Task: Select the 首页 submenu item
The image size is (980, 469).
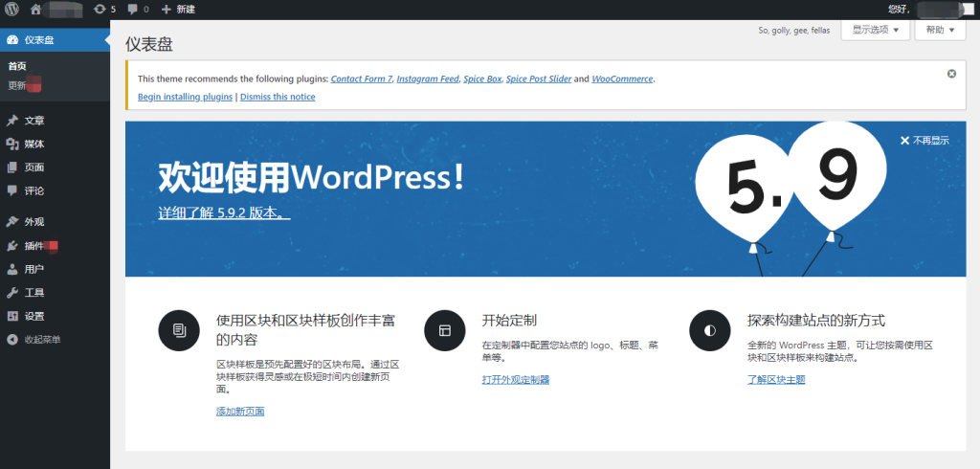Action: pyautogui.click(x=17, y=66)
